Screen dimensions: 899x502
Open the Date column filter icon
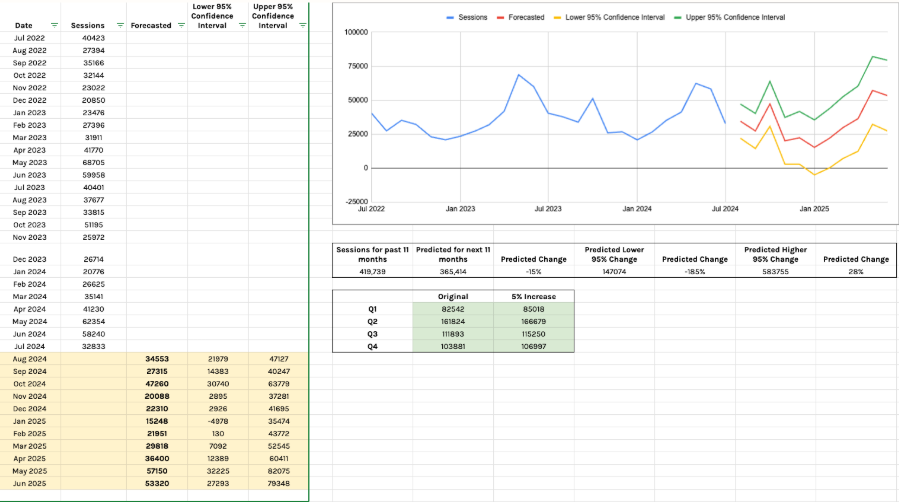pos(54,25)
